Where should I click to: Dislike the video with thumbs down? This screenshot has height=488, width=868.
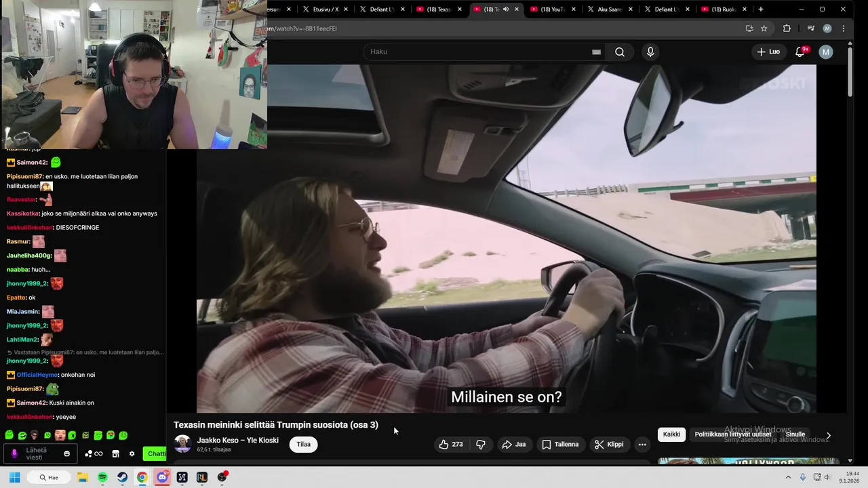481,445
